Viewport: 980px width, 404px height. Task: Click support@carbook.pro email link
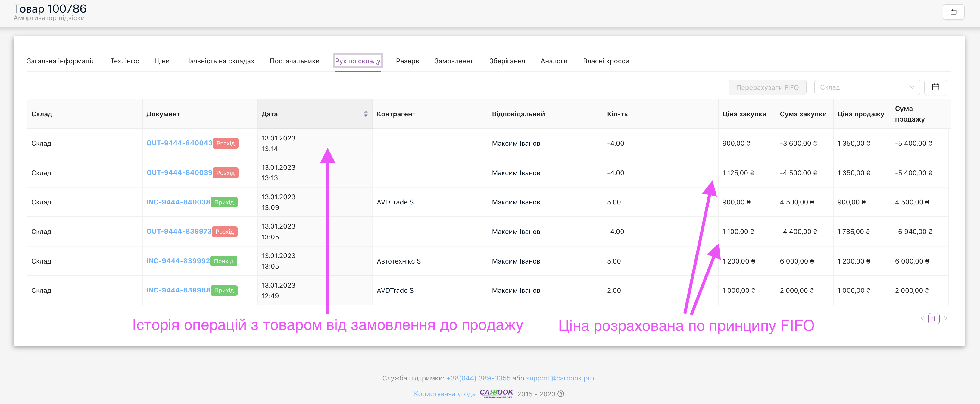coord(560,378)
